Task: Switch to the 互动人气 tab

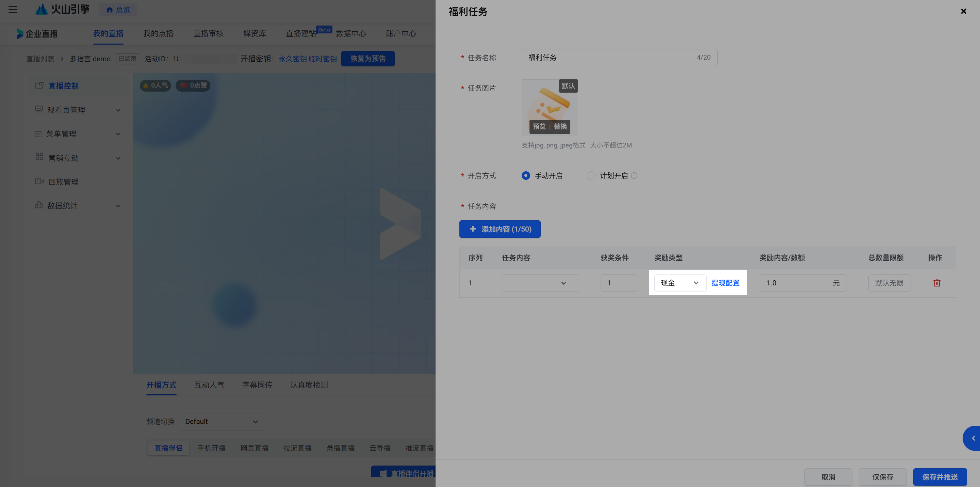Action: 209,385
